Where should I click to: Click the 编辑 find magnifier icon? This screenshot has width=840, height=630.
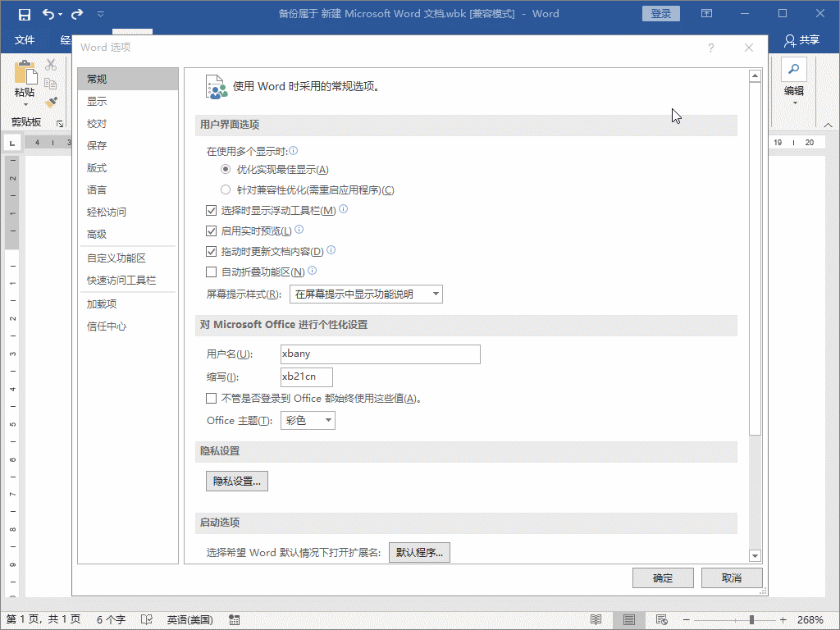click(x=794, y=69)
